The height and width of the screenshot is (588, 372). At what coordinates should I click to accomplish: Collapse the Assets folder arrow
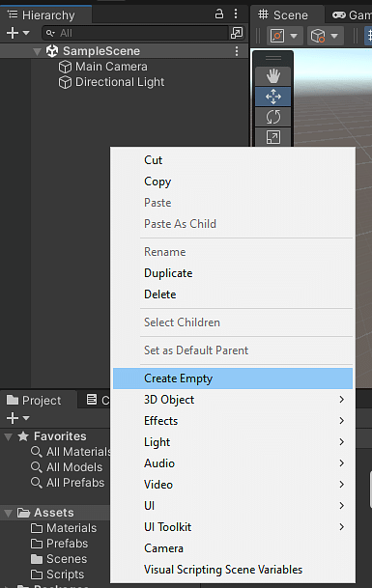(x=9, y=513)
